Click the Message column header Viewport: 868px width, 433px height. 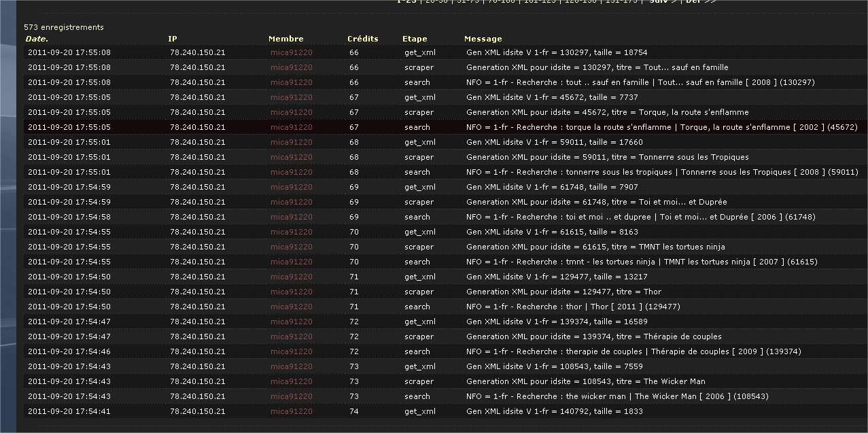[x=483, y=39]
